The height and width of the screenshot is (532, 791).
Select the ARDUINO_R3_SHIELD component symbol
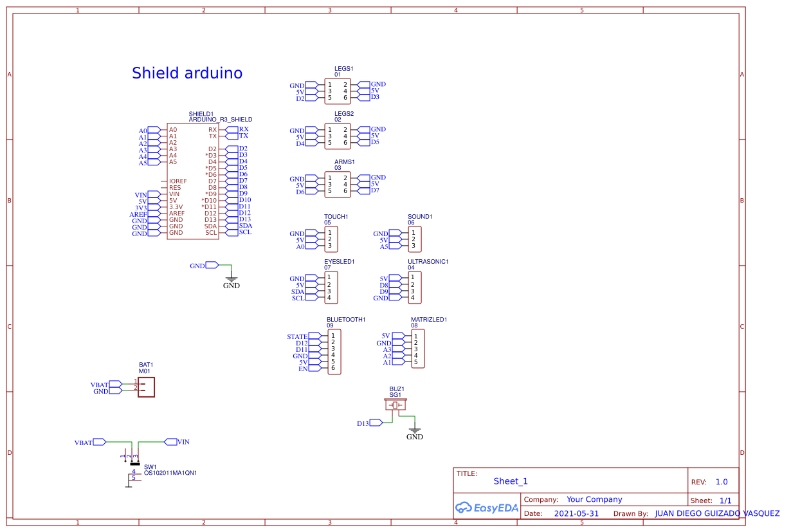point(193,180)
